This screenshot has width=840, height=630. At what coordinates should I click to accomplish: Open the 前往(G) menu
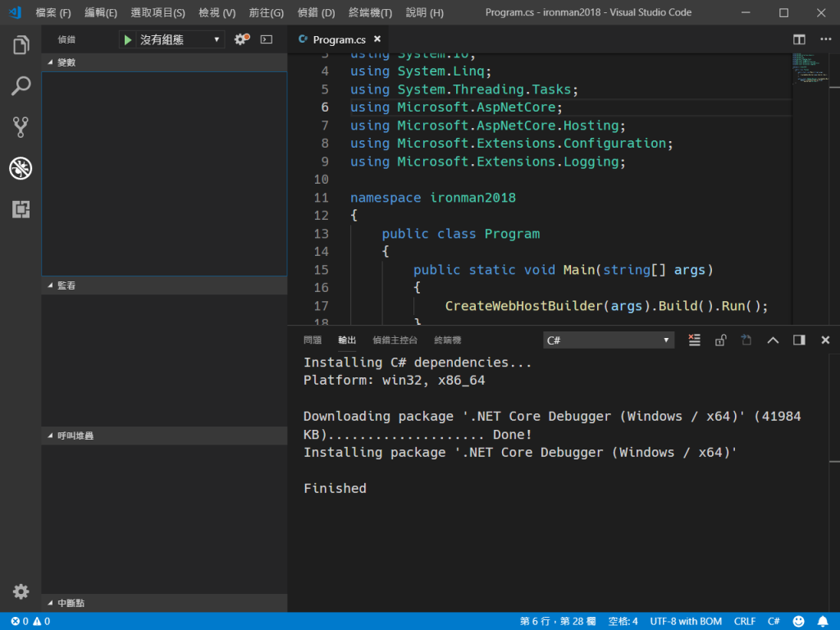coord(267,12)
